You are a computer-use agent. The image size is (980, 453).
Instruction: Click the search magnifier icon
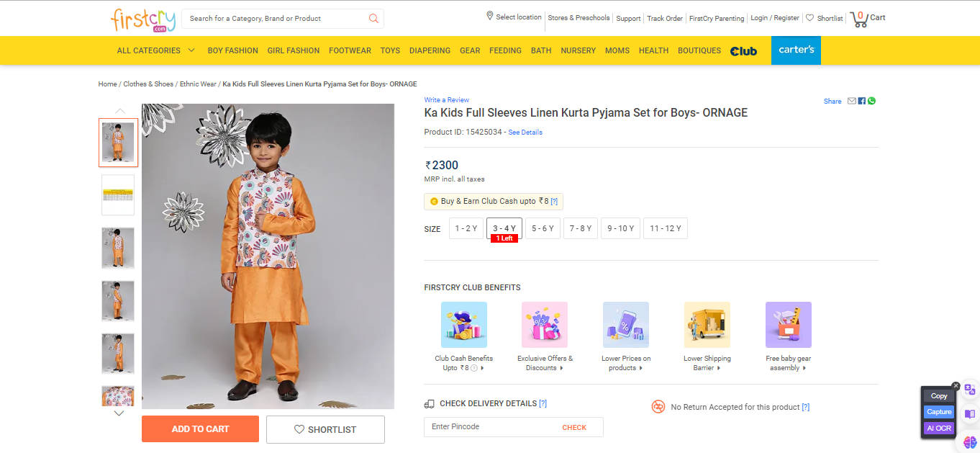[x=373, y=19]
